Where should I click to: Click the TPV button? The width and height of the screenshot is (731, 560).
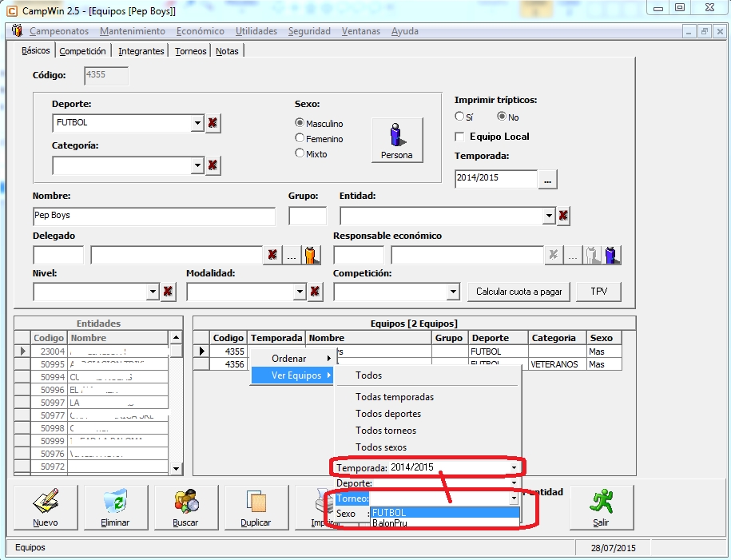(599, 292)
